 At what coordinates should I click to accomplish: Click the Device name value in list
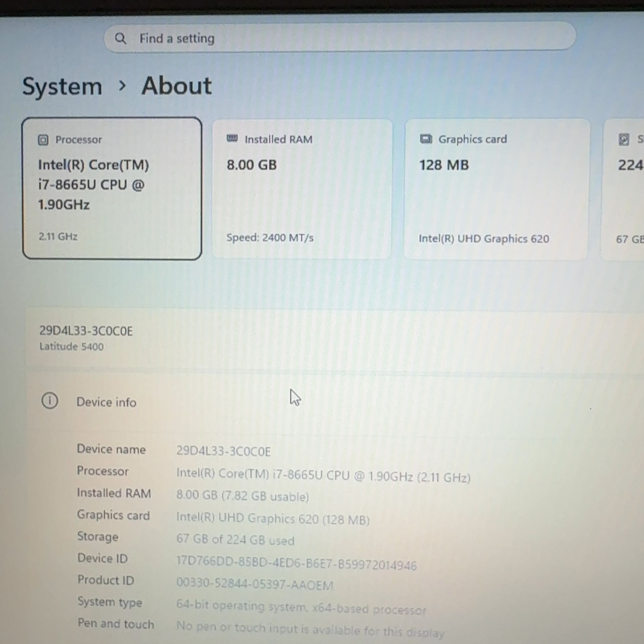223,451
